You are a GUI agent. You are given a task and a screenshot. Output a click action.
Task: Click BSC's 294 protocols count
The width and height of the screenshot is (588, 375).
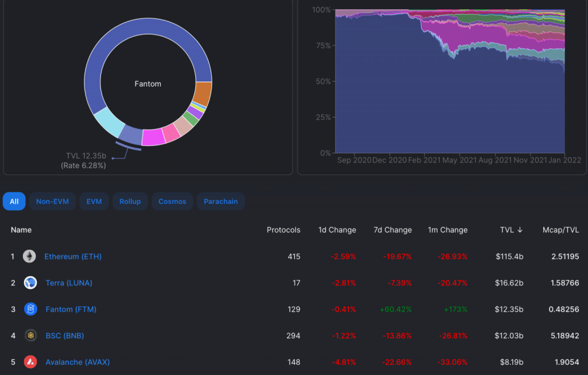point(293,335)
